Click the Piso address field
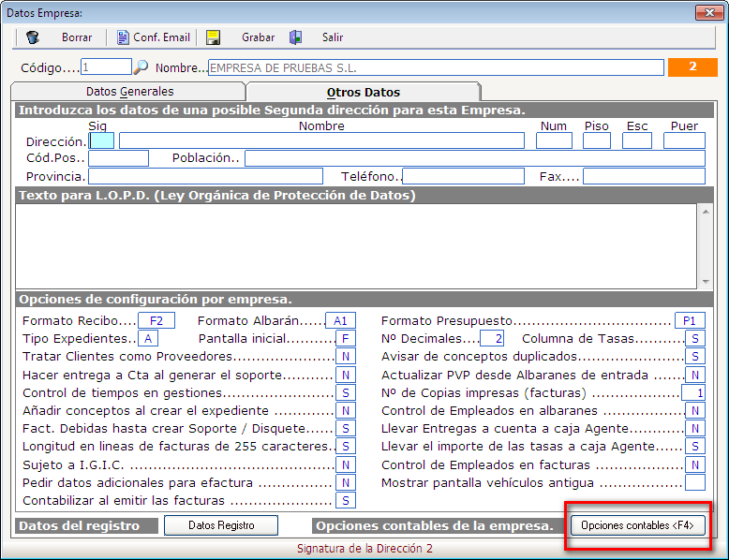The image size is (729, 560). [x=597, y=140]
